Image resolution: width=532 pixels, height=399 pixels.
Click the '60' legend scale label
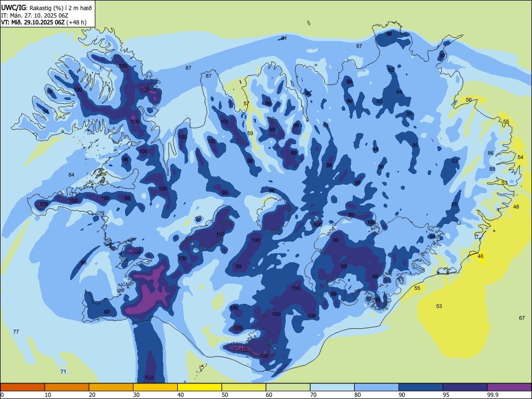[x=269, y=395]
